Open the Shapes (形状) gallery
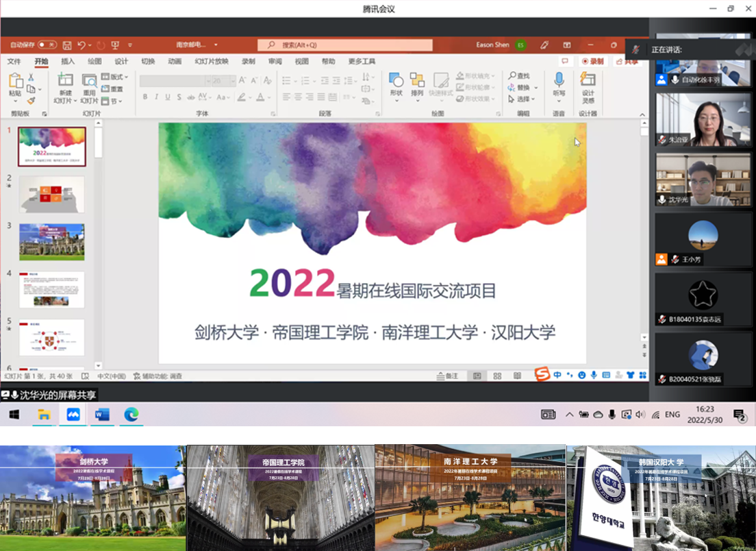 point(396,80)
